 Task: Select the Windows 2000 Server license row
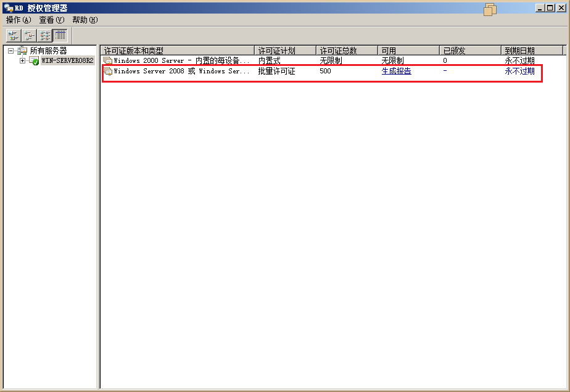pos(333,60)
